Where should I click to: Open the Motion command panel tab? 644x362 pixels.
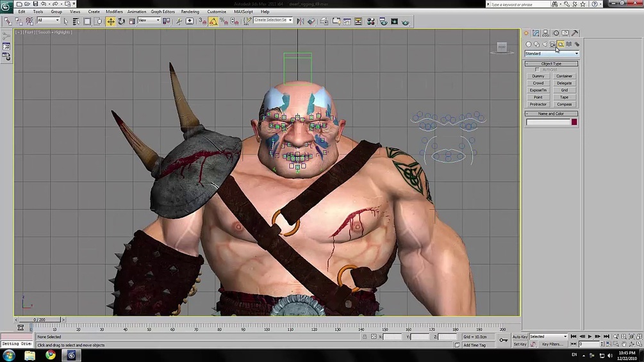556,33
